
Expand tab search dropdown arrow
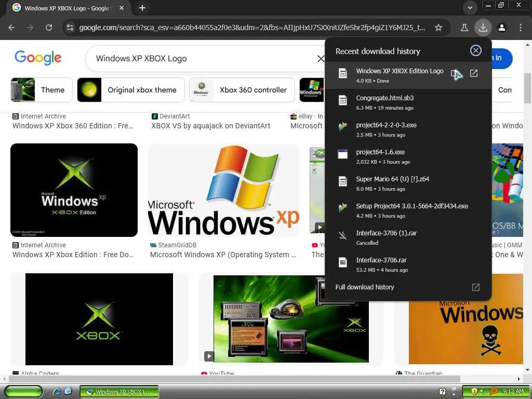point(470,8)
